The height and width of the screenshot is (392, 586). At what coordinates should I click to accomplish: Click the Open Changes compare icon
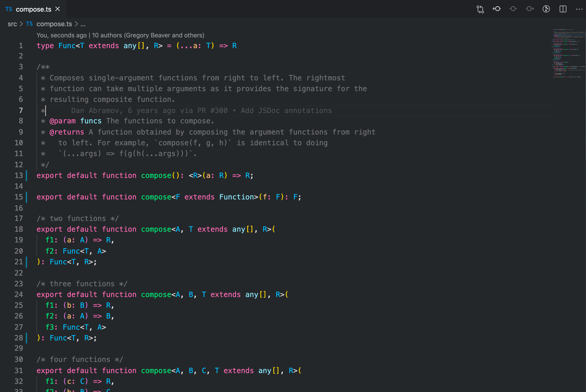click(480, 9)
